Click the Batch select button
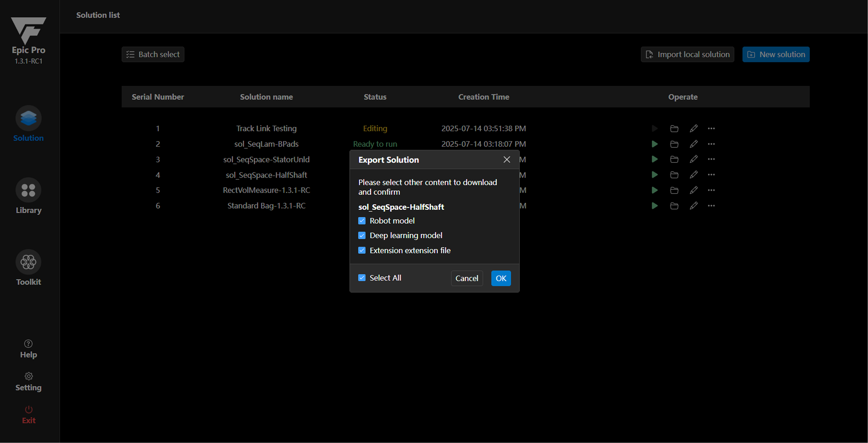 (x=153, y=55)
